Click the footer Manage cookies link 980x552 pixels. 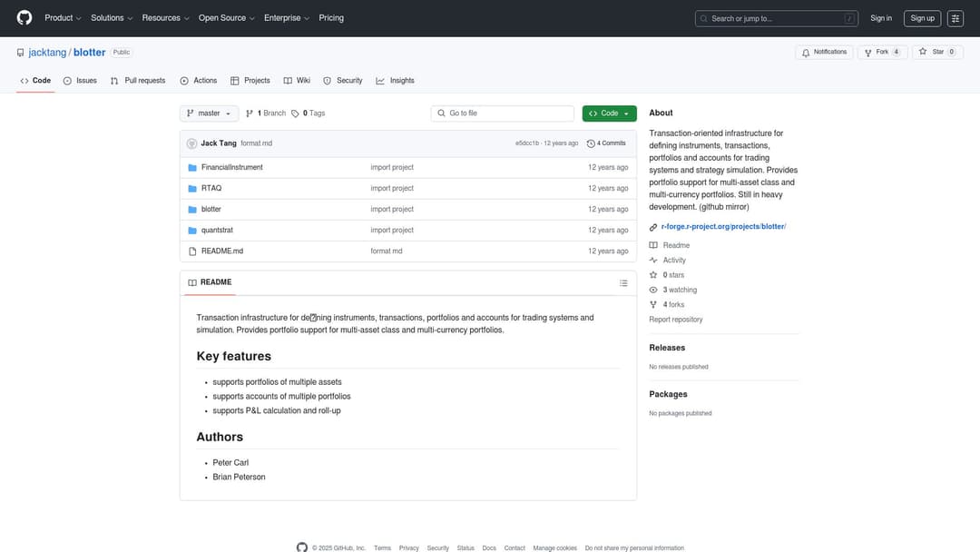(554, 548)
